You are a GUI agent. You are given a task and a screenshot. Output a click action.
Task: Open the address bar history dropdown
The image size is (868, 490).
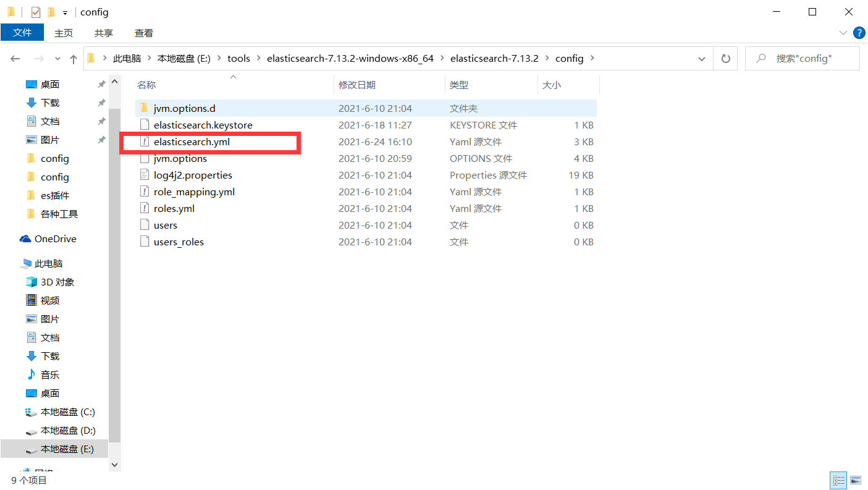[701, 58]
